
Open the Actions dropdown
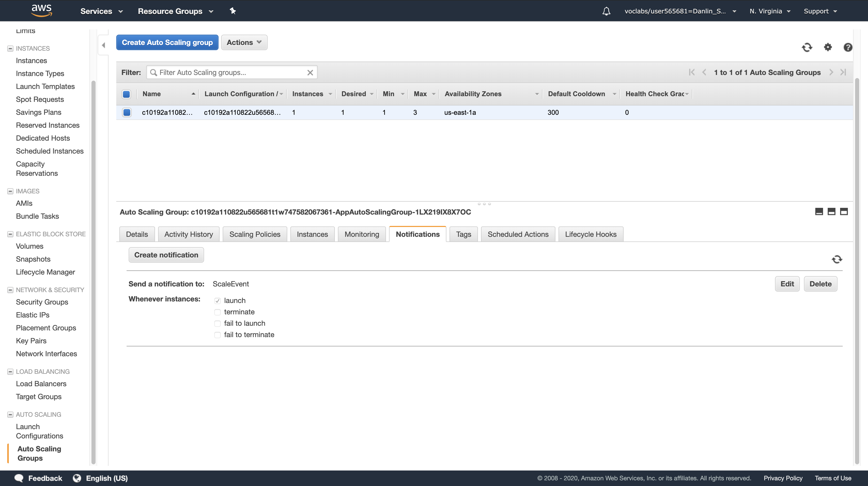[244, 42]
